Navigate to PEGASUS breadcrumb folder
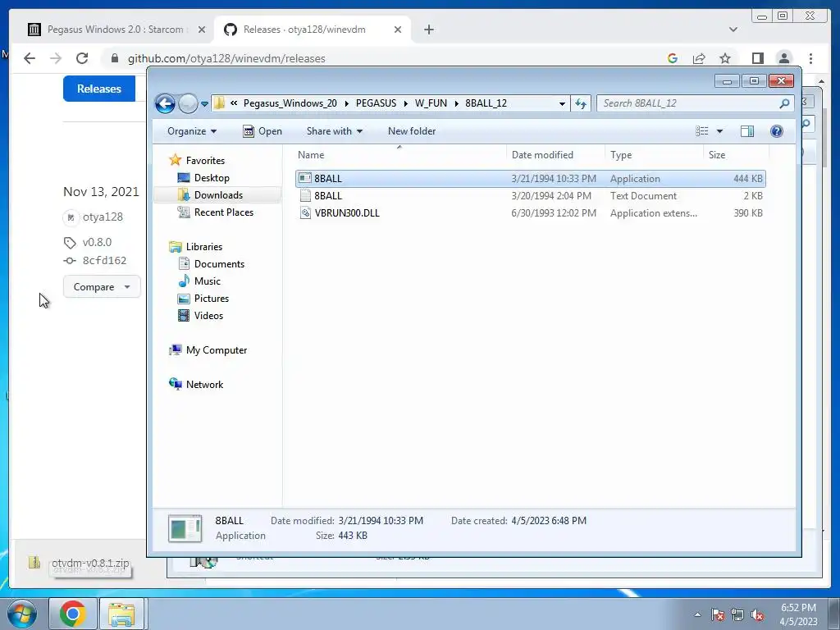Image resolution: width=840 pixels, height=630 pixels. coord(376,103)
